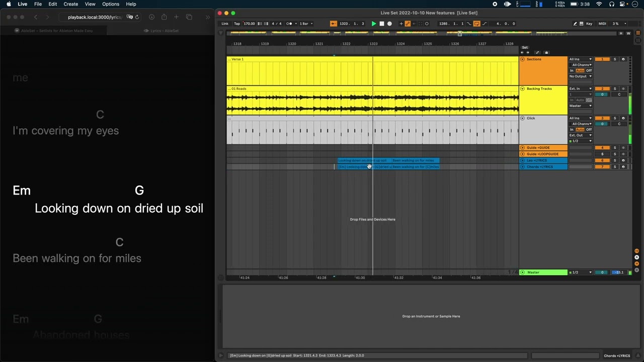Open the 1 Bar quantization dropdown
The height and width of the screenshot is (362, 644).
coord(306,24)
